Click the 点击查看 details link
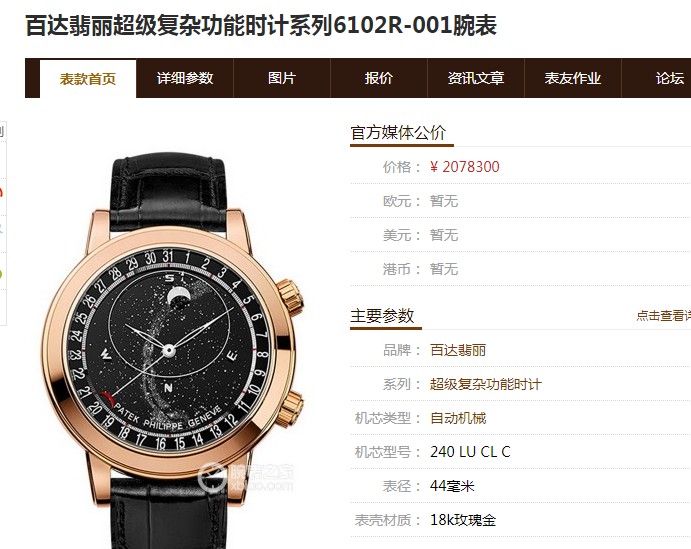 [663, 315]
